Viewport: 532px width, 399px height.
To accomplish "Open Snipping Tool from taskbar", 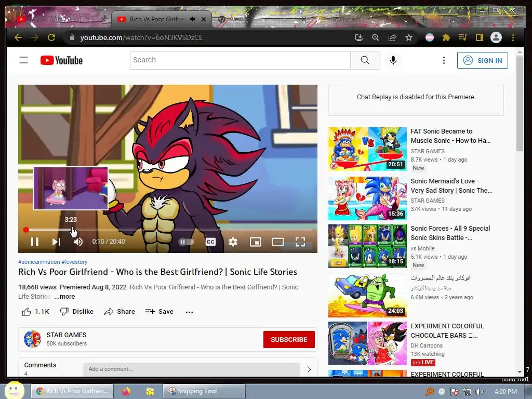I will pyautogui.click(x=204, y=391).
